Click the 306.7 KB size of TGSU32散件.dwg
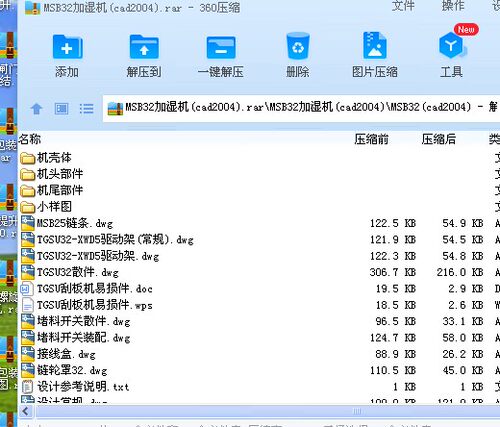This screenshot has height=427, width=500. 393,272
